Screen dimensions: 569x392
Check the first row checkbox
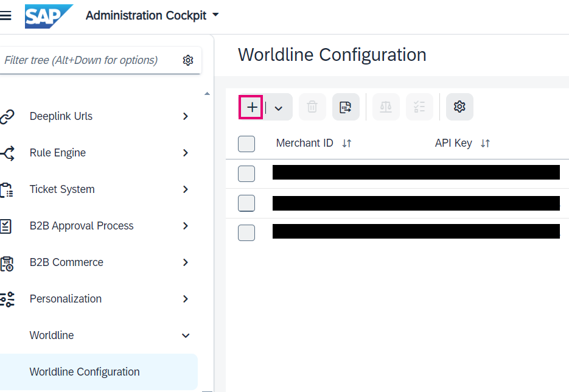point(246,173)
